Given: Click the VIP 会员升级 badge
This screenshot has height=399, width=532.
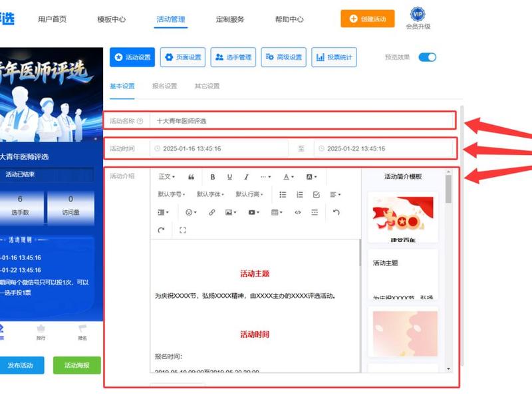Looking at the screenshot, I should coord(418,19).
